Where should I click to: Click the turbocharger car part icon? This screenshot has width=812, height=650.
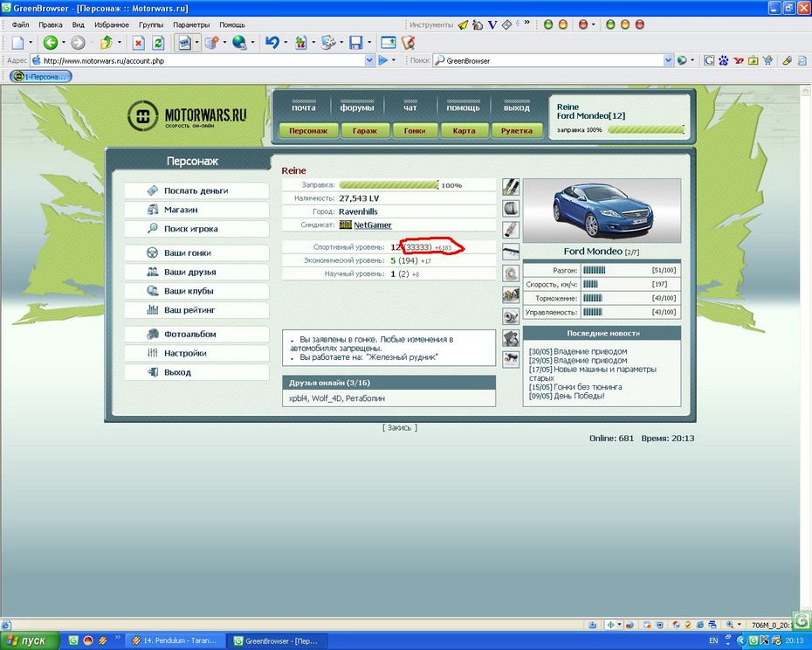point(511,316)
